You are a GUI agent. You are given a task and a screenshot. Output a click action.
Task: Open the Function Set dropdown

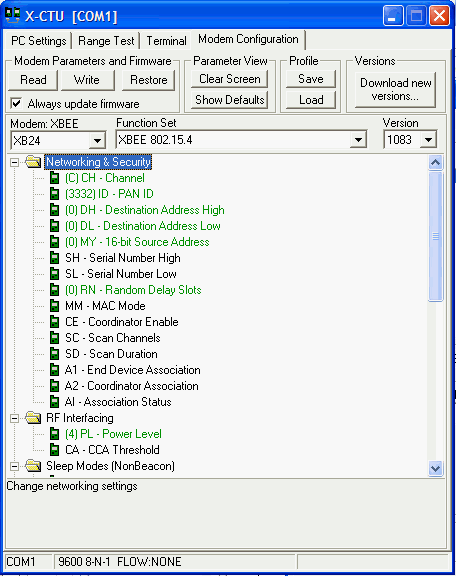(358, 140)
